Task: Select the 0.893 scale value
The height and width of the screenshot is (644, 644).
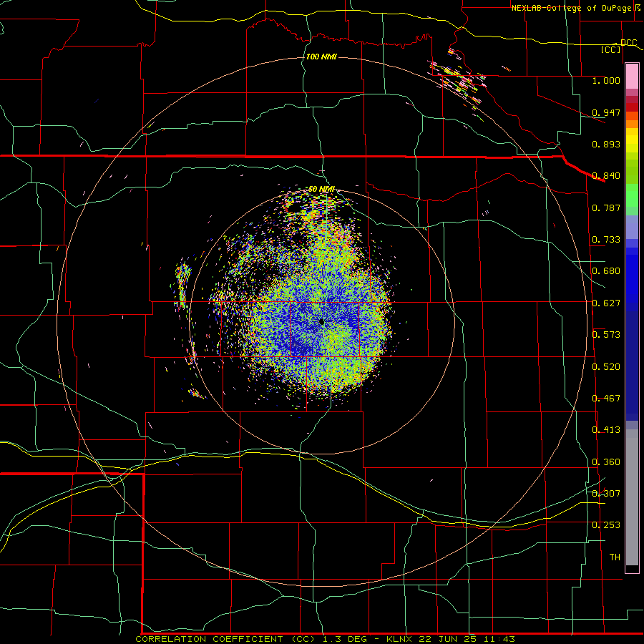Action: 606,144
